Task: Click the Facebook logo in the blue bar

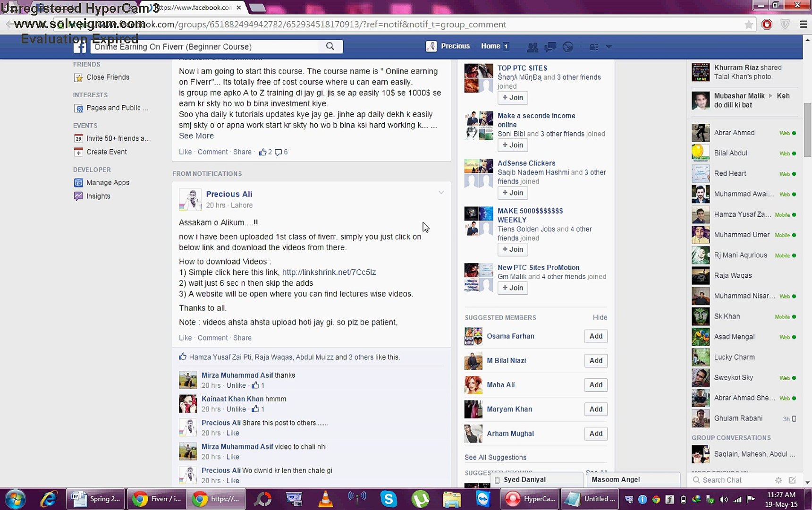Action: [x=80, y=46]
